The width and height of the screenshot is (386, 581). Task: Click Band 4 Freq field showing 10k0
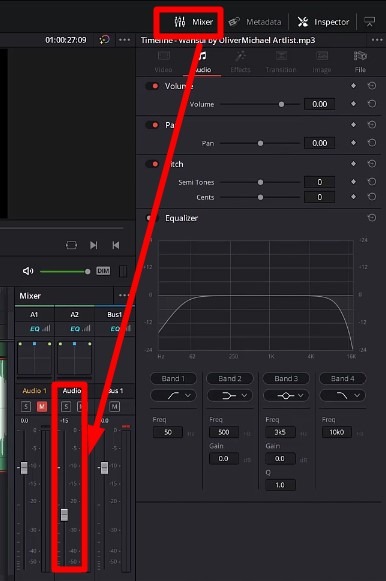[x=336, y=432]
